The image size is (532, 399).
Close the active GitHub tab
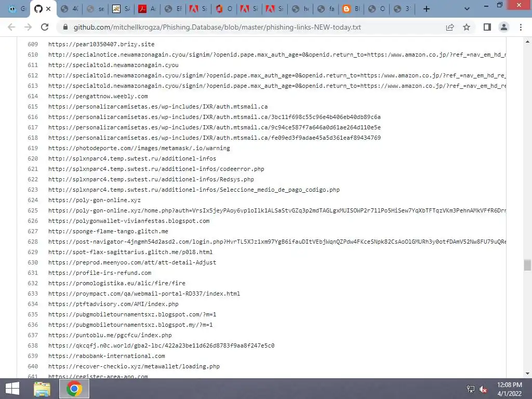pyautogui.click(x=48, y=9)
